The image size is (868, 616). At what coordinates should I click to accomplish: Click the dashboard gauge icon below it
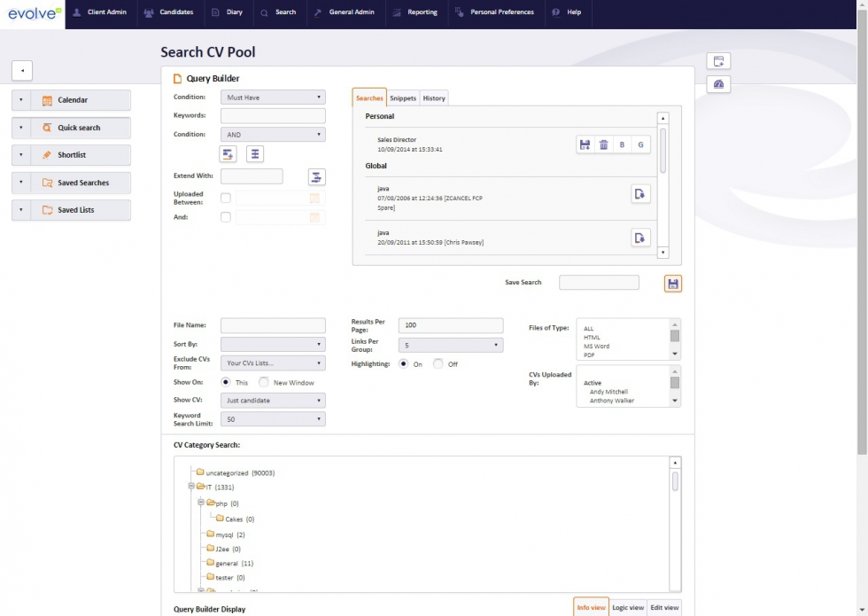pyautogui.click(x=720, y=84)
